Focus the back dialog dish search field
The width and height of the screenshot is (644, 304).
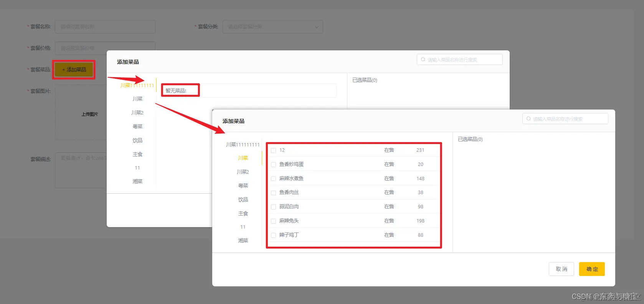coord(459,60)
